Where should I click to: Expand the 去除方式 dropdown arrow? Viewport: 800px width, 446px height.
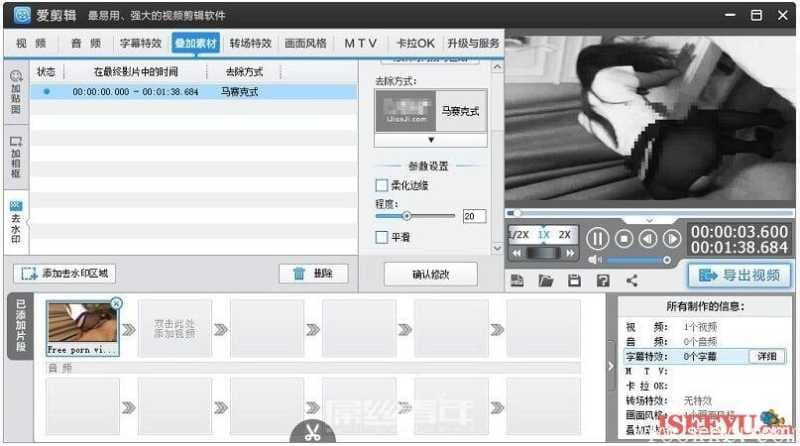[x=431, y=140]
